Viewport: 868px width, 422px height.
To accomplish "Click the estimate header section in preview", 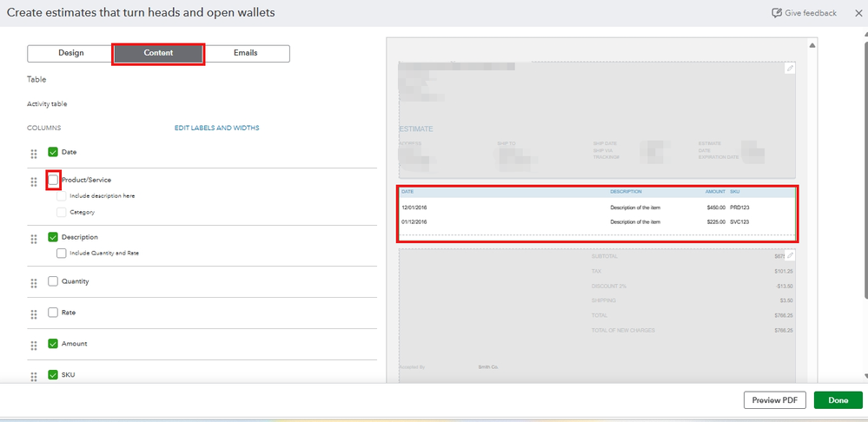I will tap(597, 120).
